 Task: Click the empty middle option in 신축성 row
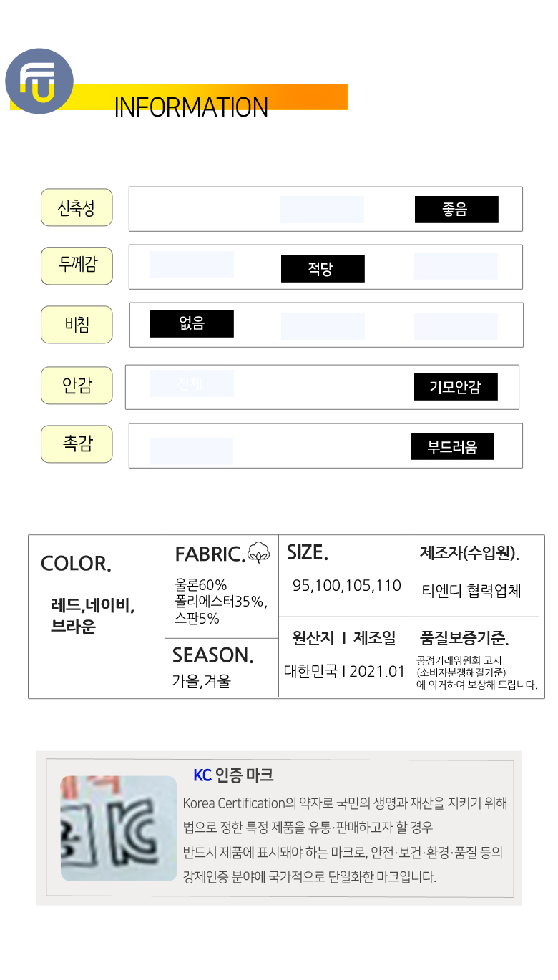pos(322,210)
